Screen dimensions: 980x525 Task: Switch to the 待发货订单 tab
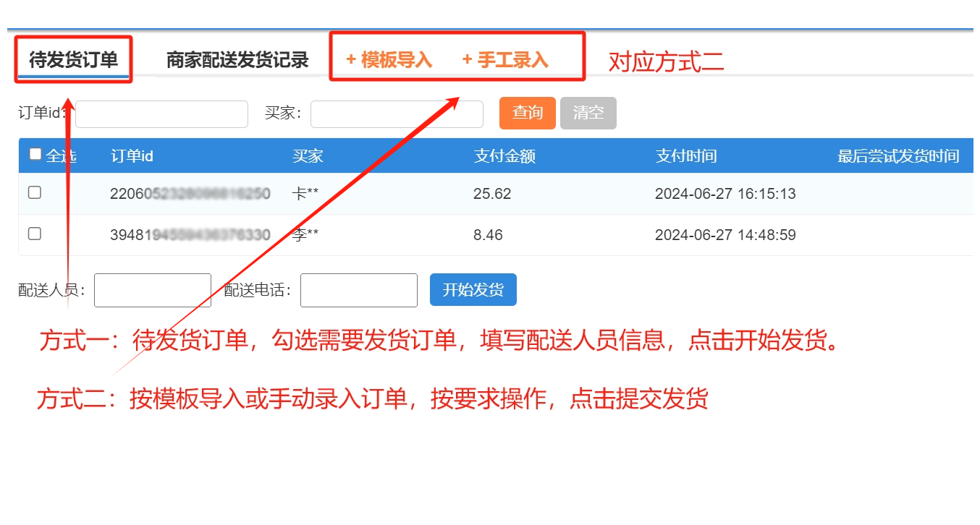73,59
